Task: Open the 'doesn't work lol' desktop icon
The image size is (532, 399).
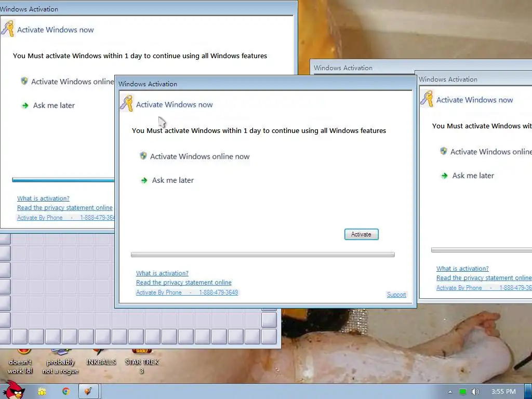Action: coord(20,362)
